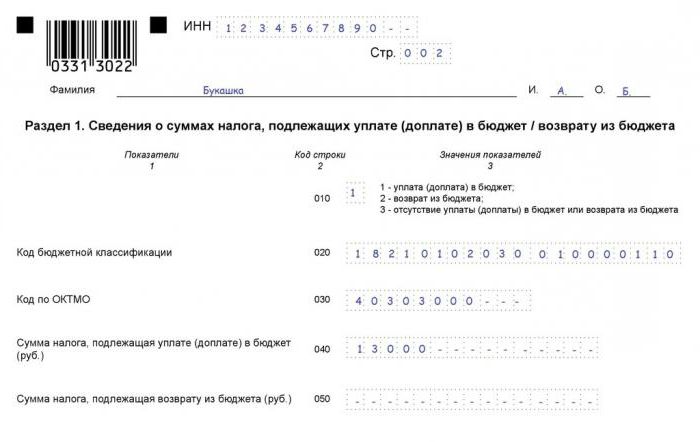The height and width of the screenshot is (442, 700).
Task: Click the black square marker right of barcode
Action: point(159,24)
